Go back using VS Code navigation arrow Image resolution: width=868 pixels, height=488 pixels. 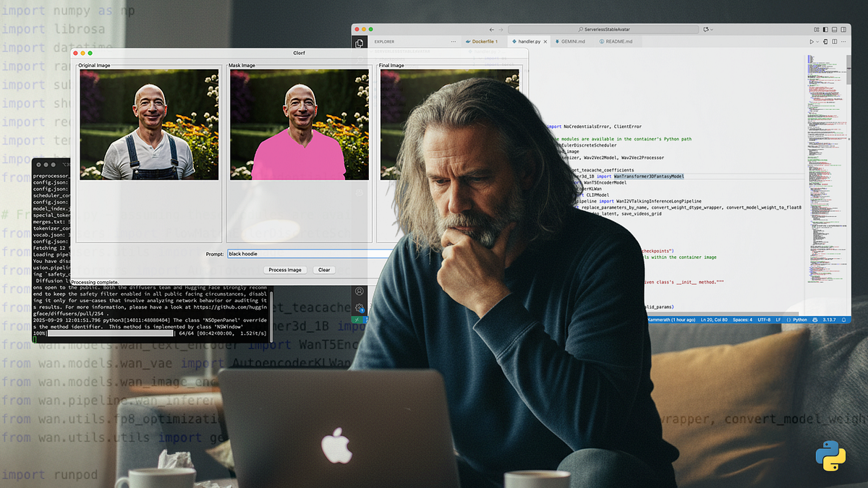tap(492, 30)
